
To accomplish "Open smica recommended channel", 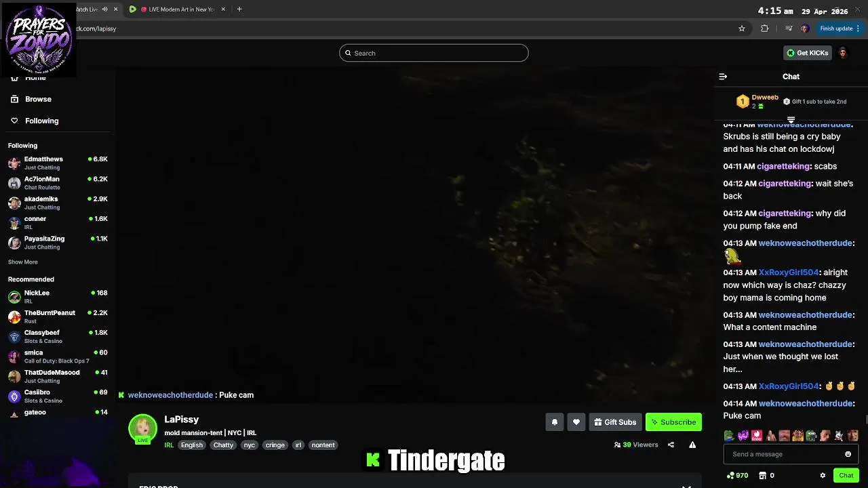I will point(58,357).
